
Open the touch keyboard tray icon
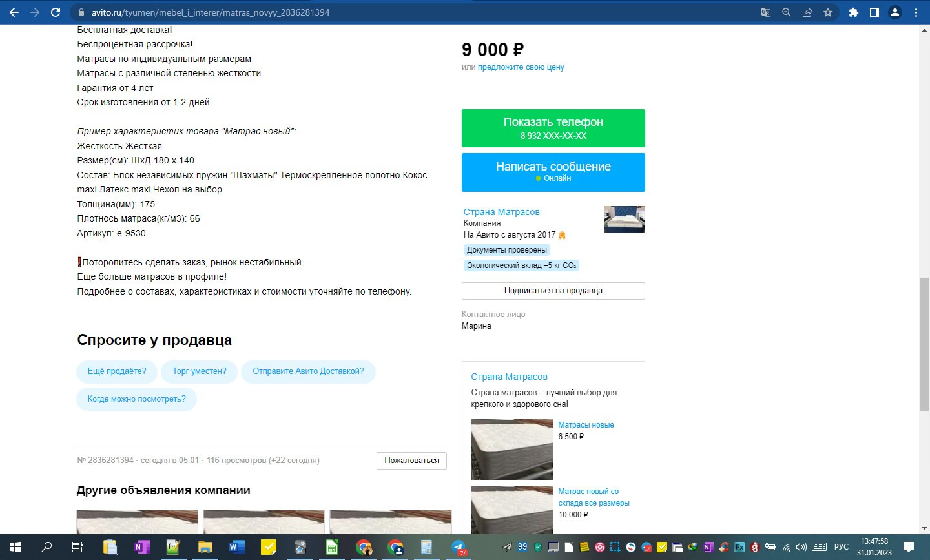point(819,547)
